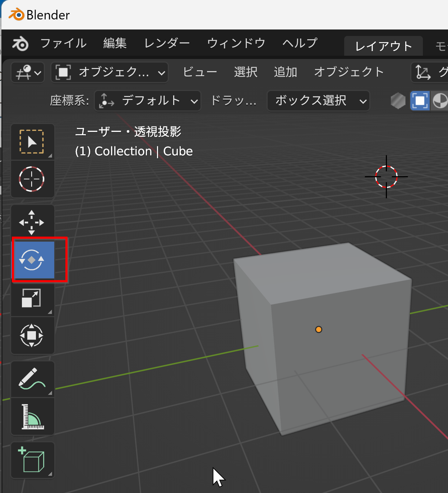Open the object mode dropdown
The width and height of the screenshot is (448, 493).
pyautogui.click(x=110, y=73)
